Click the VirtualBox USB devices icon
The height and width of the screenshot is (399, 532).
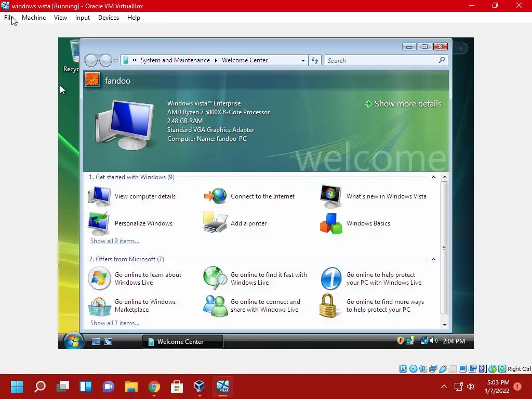click(x=443, y=369)
